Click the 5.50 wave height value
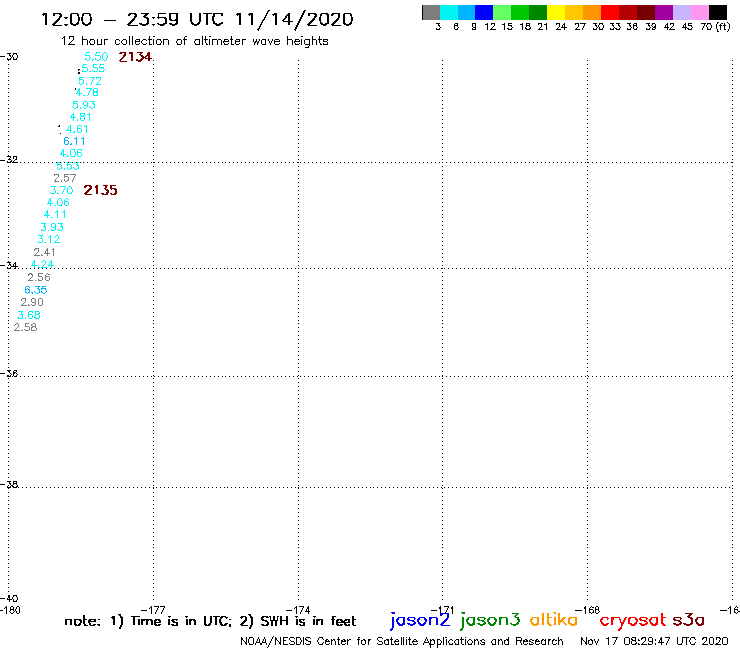The width and height of the screenshot is (740, 650). [96, 57]
